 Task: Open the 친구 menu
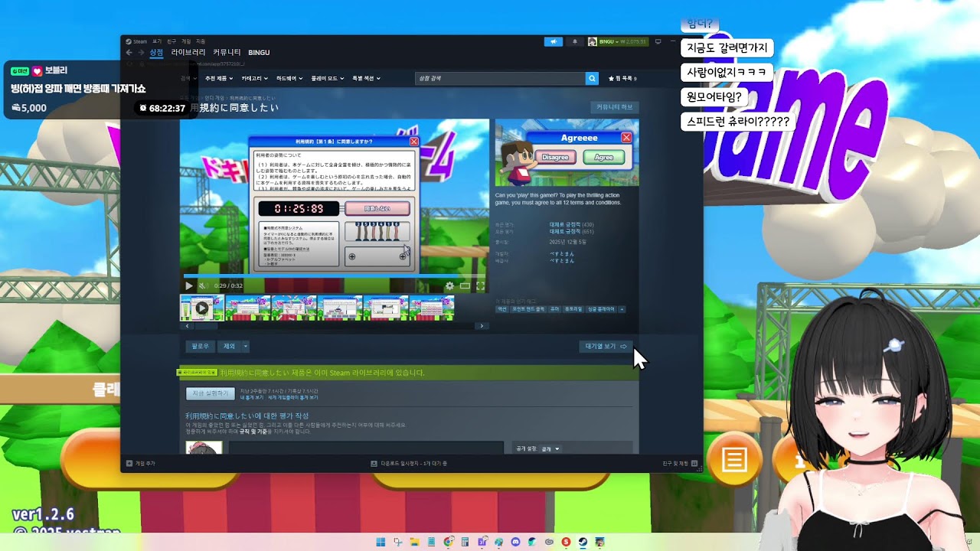[x=171, y=41]
